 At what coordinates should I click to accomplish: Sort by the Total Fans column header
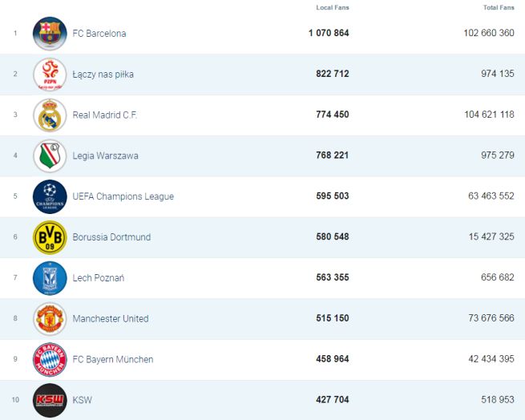pyautogui.click(x=499, y=8)
